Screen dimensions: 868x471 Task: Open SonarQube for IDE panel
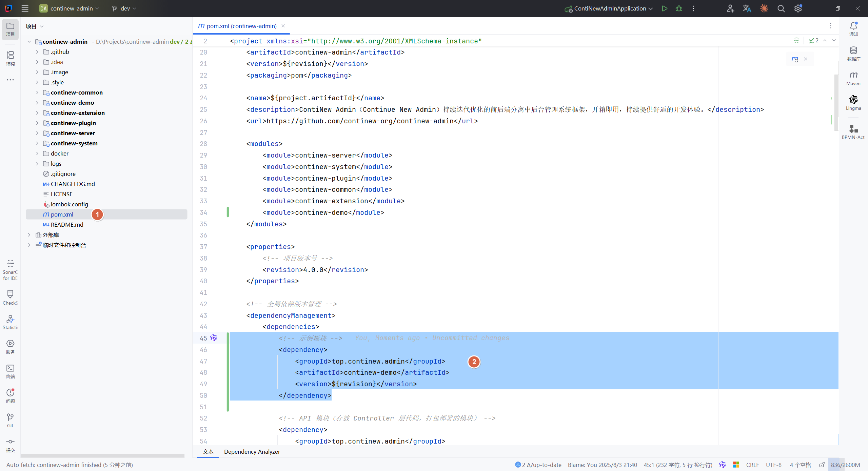tap(10, 270)
